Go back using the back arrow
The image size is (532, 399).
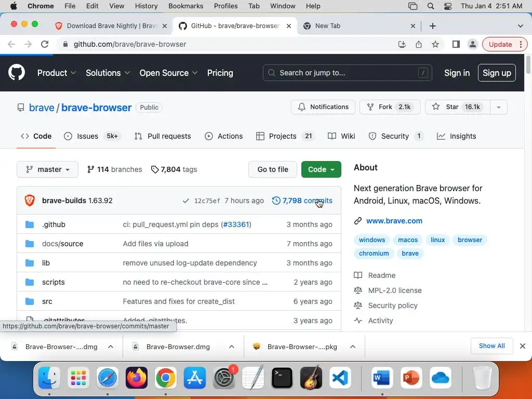pos(11,44)
